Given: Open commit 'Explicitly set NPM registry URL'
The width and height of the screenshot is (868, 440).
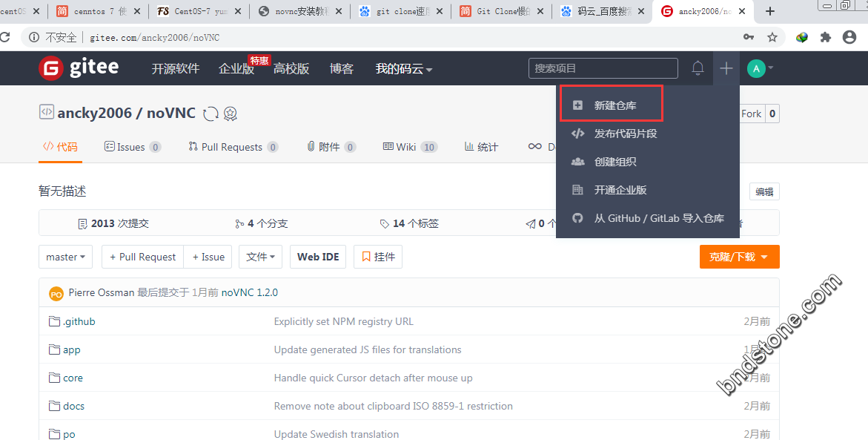Looking at the screenshot, I should 344,321.
